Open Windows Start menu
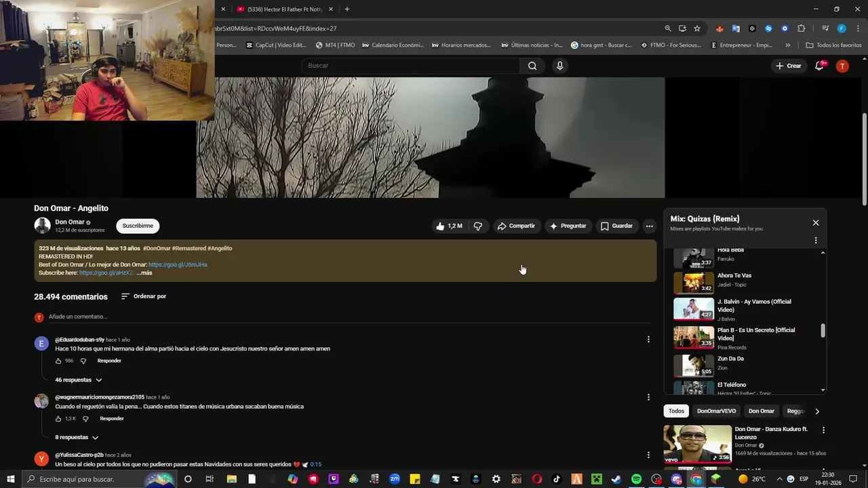The width and height of the screenshot is (868, 488). [x=10, y=479]
